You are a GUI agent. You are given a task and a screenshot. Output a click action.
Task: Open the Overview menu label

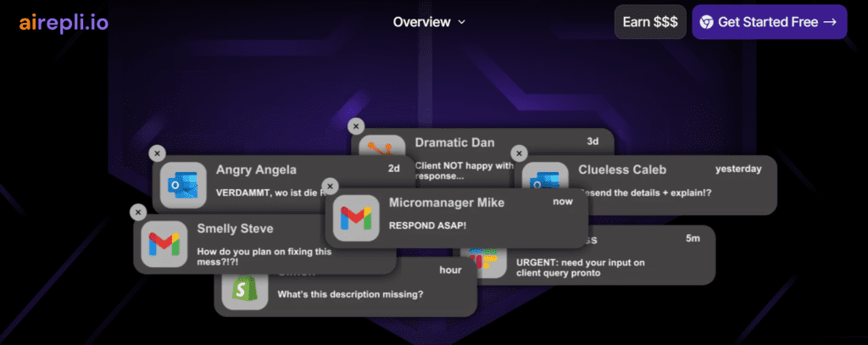[x=421, y=22]
